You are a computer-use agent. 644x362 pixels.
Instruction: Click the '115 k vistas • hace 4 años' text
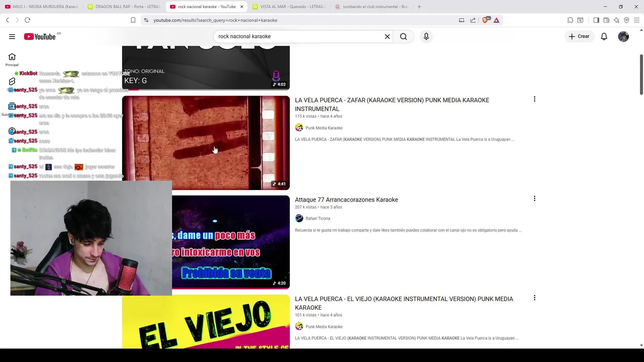pos(318,116)
